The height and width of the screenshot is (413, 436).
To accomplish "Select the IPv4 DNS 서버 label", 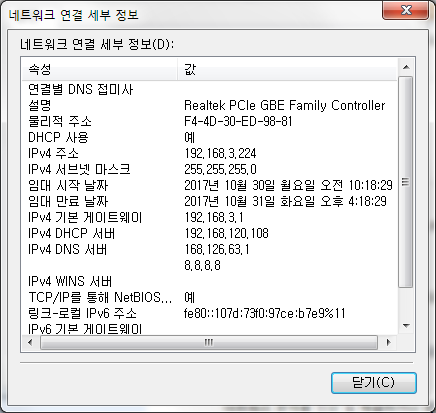I will coord(68,249).
